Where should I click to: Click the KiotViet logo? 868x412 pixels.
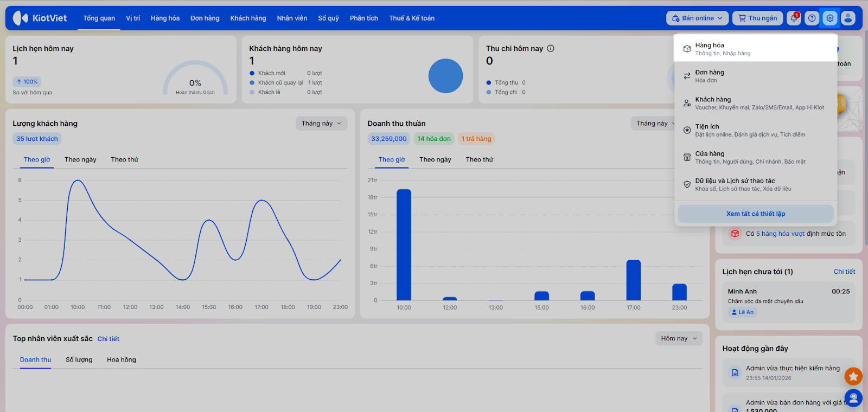(40, 18)
